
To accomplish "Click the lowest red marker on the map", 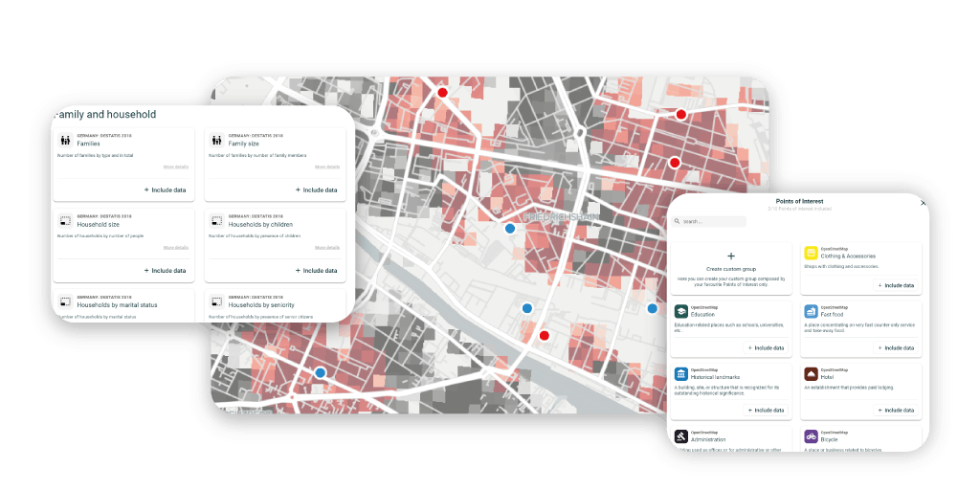I will coord(544,336).
